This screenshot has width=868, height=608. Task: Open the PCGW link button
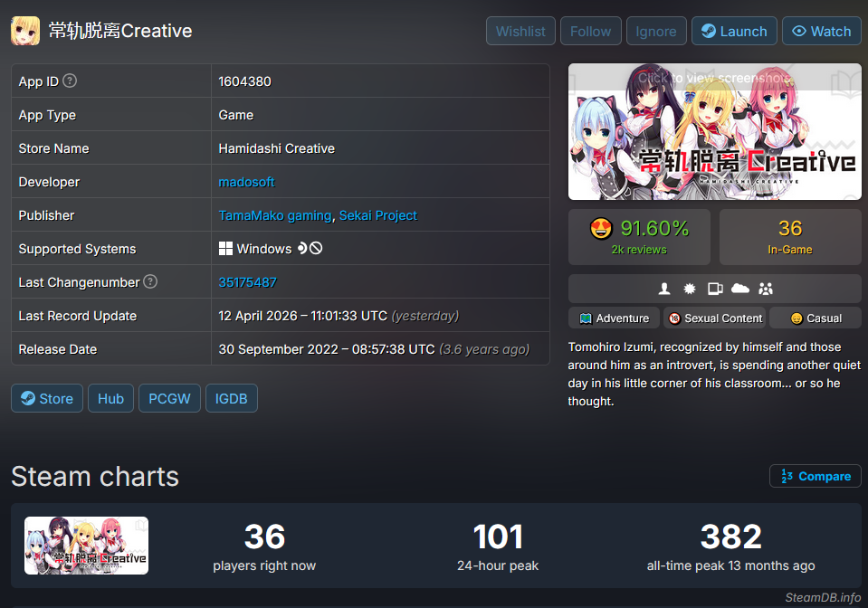click(169, 398)
